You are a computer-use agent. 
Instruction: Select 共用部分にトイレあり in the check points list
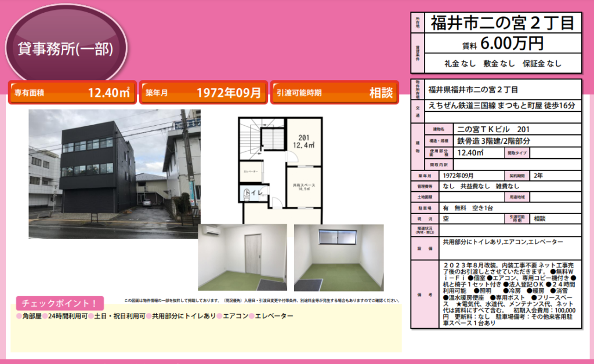pos(184,316)
